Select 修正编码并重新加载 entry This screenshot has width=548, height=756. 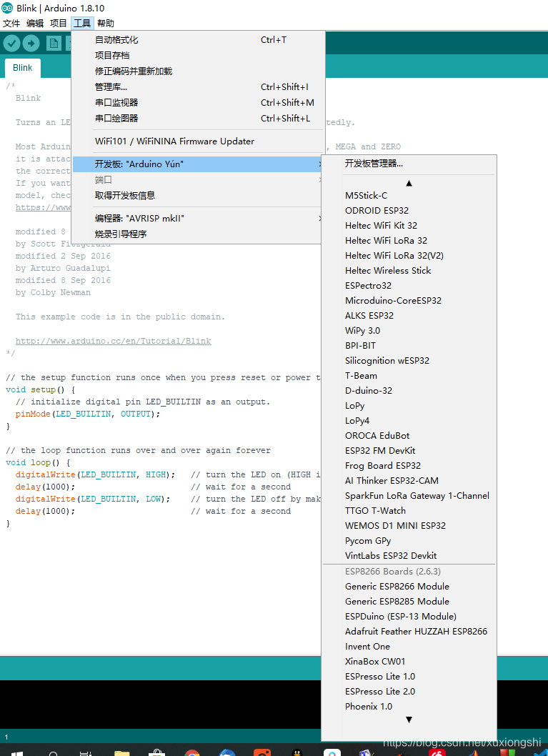pyautogui.click(x=198, y=71)
